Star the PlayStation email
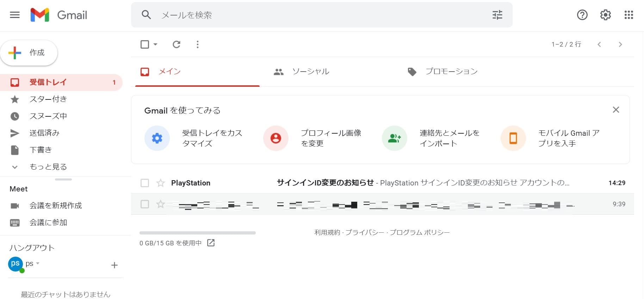 (161, 183)
